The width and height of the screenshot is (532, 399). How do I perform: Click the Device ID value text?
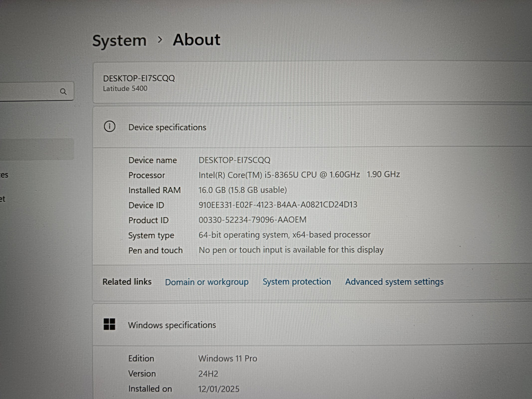point(278,205)
